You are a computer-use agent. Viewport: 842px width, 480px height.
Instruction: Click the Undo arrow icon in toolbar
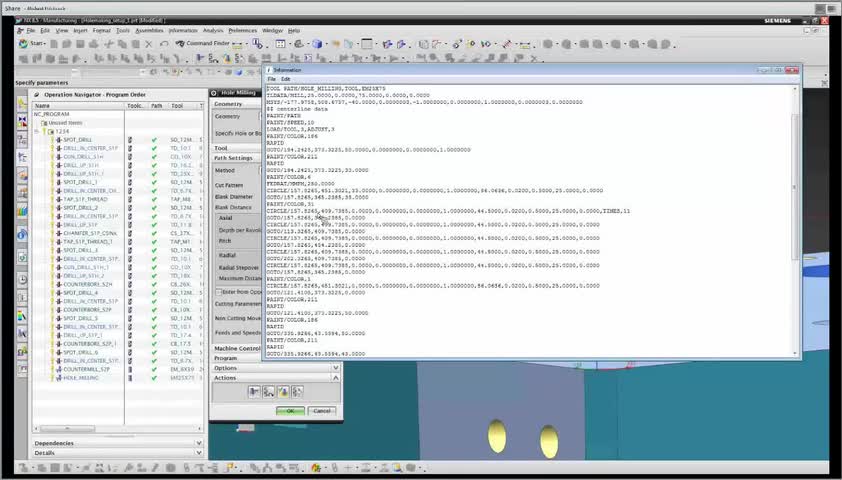click(164, 44)
